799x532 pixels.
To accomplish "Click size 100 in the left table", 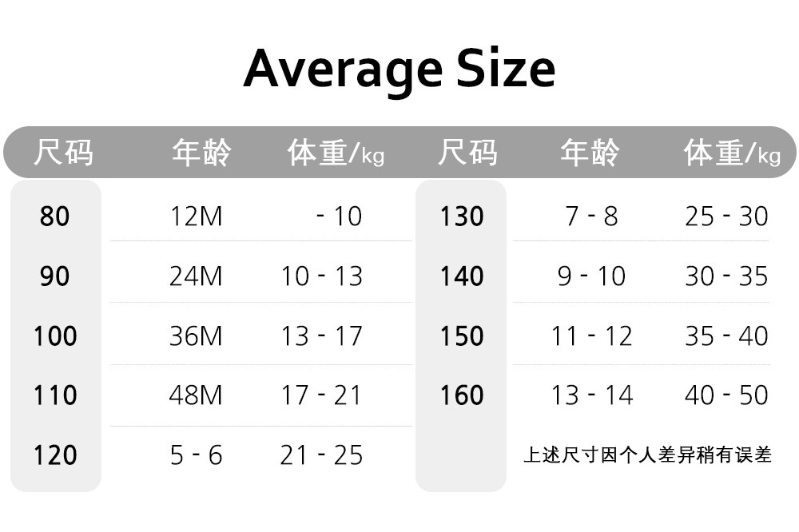I will click(x=56, y=336).
